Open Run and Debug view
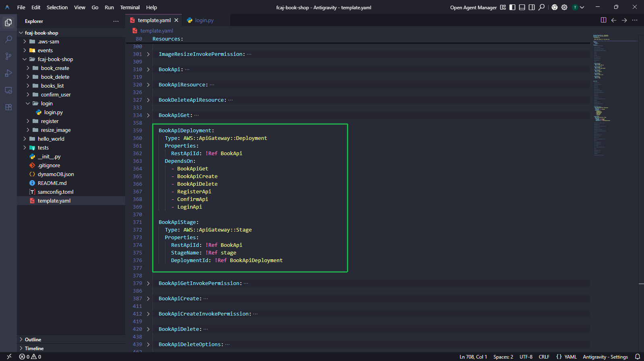Screen dimensions: 644x361 point(8,73)
